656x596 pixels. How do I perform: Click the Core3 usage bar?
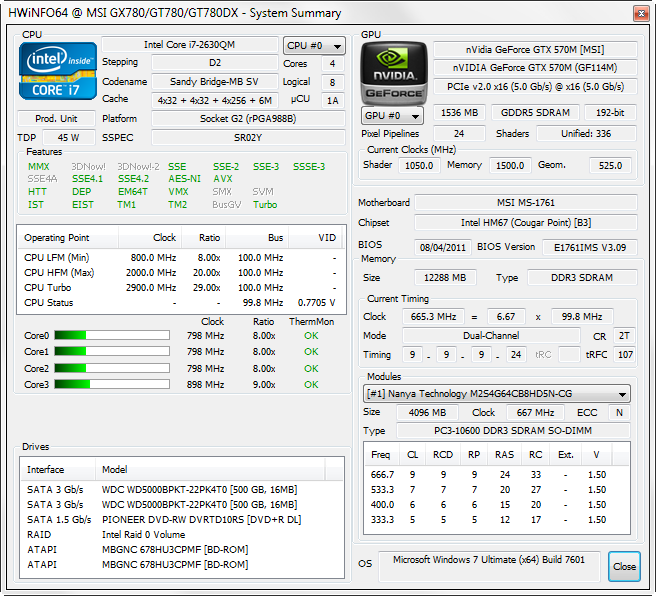click(112, 384)
